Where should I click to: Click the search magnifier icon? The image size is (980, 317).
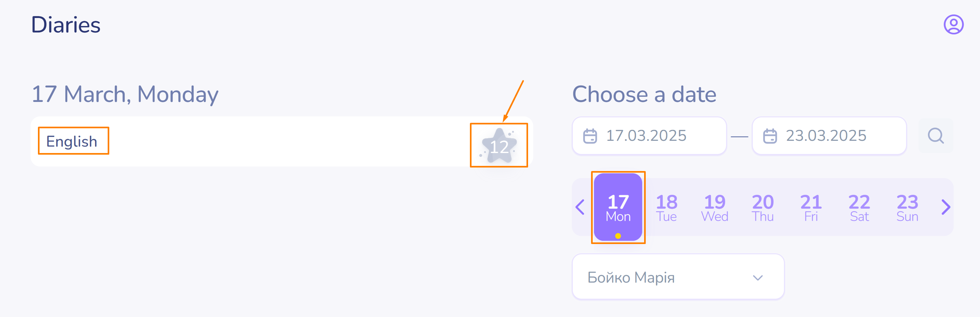coord(936,136)
